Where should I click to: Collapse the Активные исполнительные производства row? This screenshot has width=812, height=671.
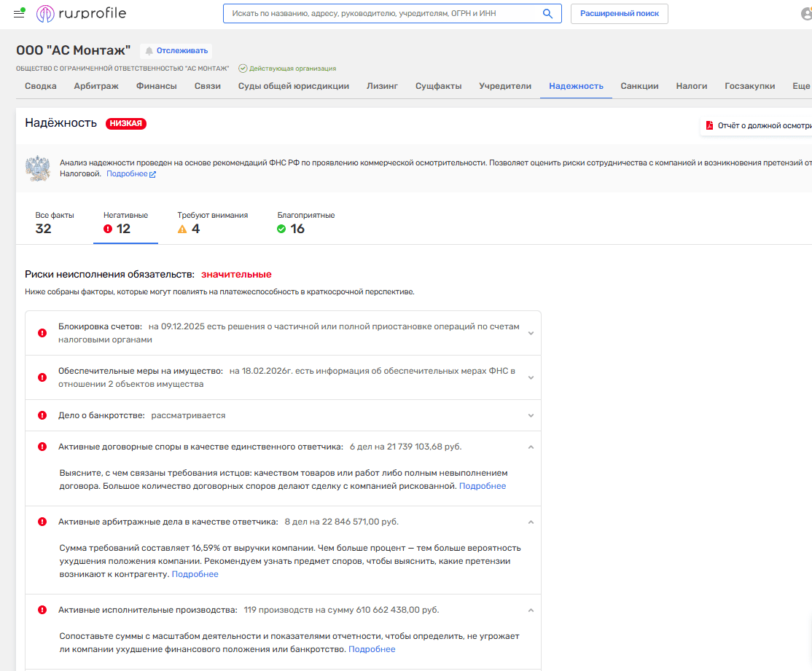pyautogui.click(x=531, y=611)
